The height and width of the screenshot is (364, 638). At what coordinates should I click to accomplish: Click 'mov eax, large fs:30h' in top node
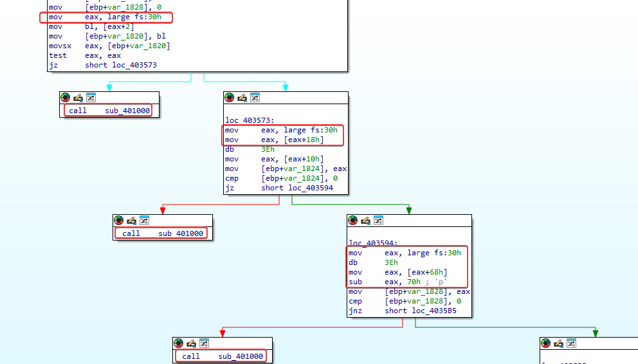click(105, 17)
